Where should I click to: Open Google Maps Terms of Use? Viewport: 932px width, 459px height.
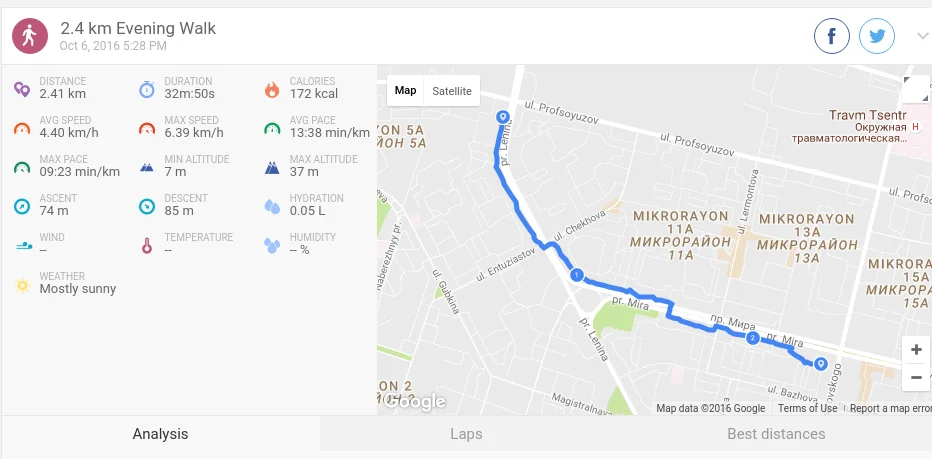point(807,408)
